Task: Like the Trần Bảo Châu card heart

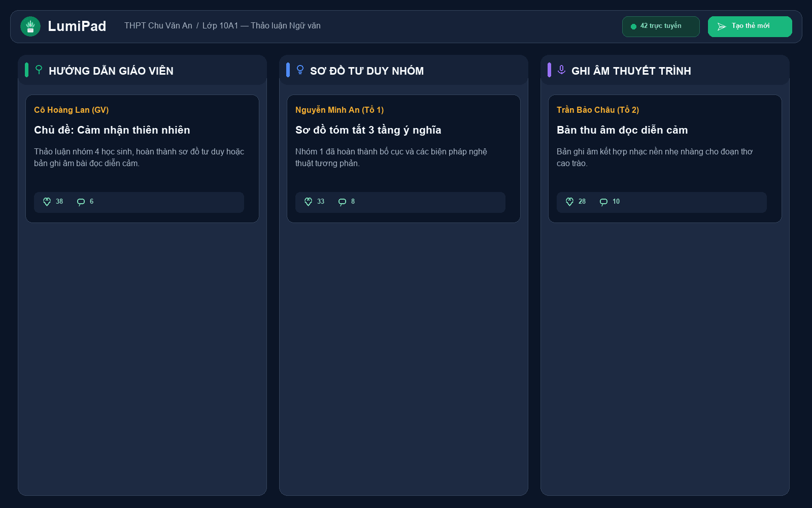Action: pyautogui.click(x=569, y=202)
